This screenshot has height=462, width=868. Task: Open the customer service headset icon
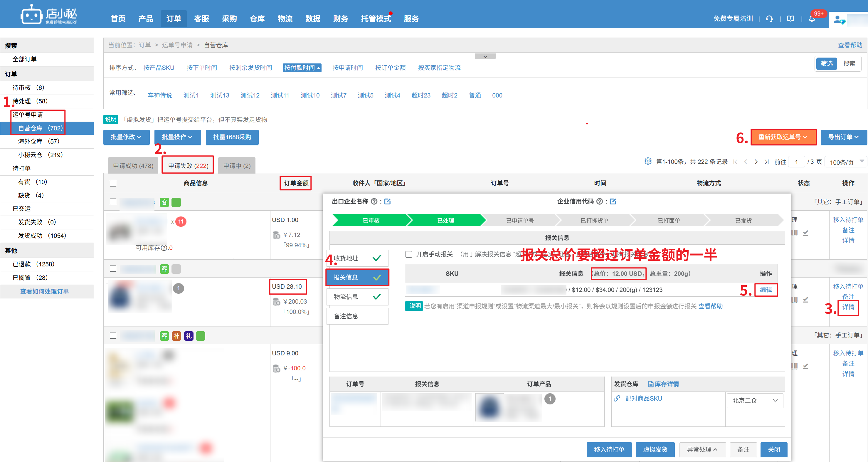click(x=769, y=19)
